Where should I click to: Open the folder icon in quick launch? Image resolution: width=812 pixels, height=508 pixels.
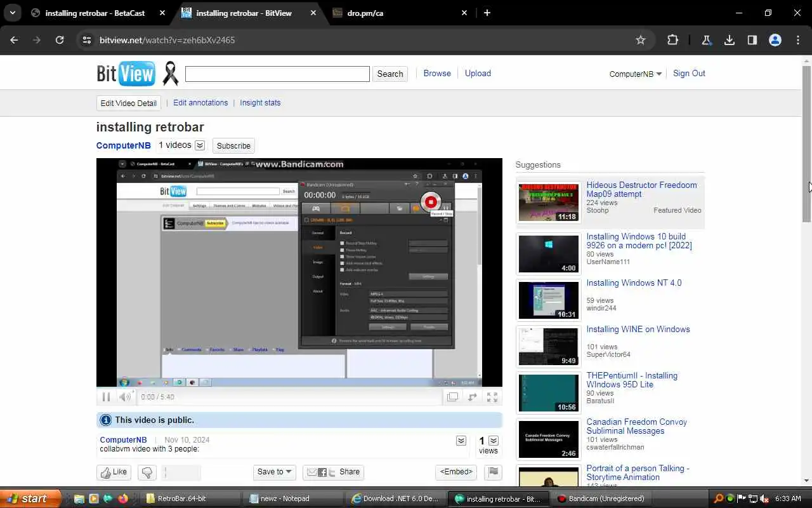point(79,498)
